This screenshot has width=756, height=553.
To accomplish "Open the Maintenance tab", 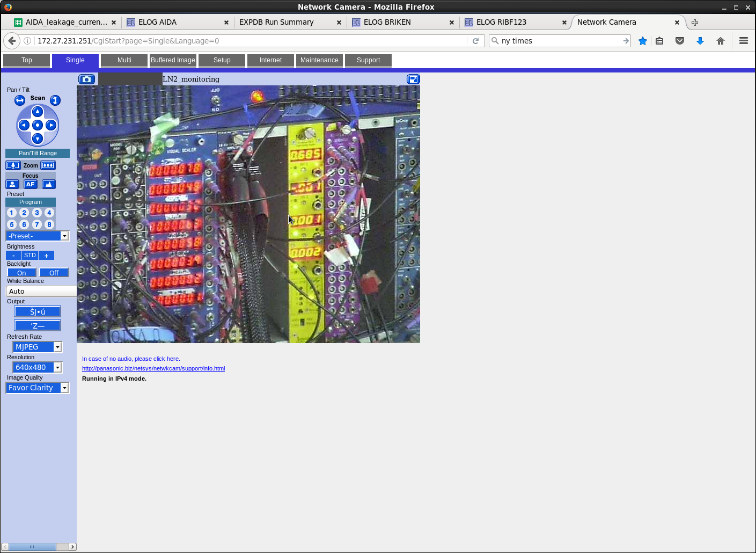I will tap(319, 60).
